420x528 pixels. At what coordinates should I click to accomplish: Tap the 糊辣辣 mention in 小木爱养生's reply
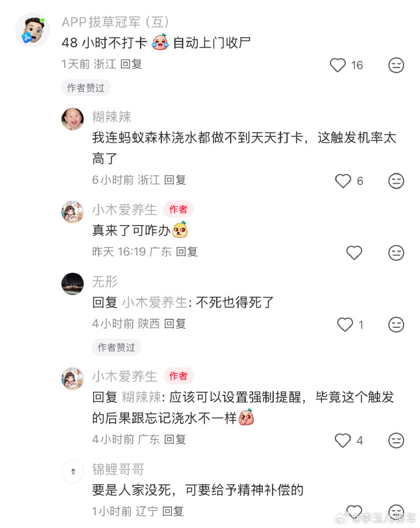point(141,397)
